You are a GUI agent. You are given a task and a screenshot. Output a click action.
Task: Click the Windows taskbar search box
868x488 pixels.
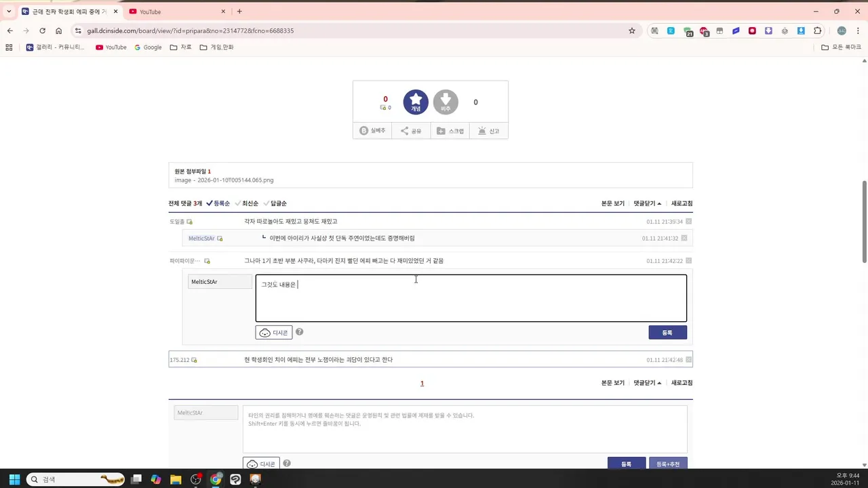[75, 479]
